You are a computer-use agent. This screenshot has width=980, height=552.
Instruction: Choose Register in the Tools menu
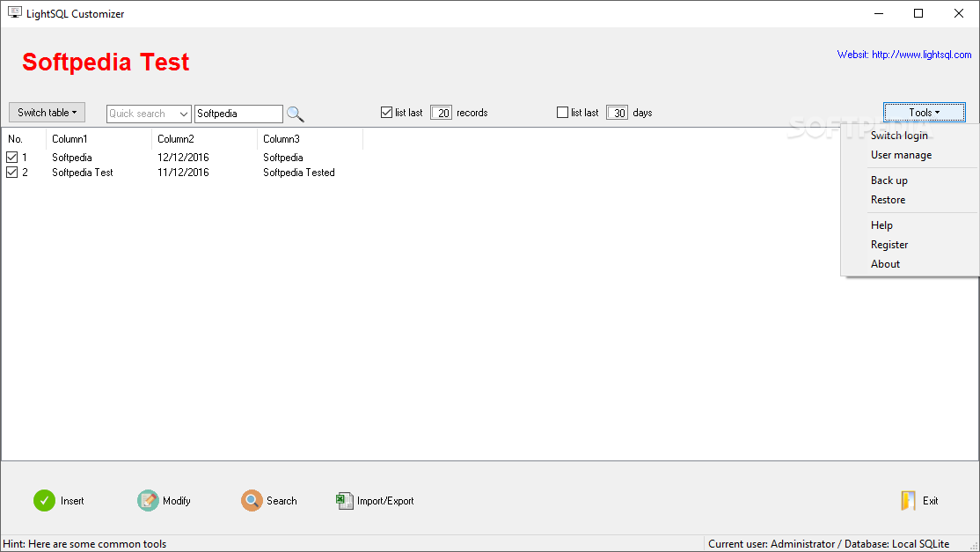tap(889, 245)
